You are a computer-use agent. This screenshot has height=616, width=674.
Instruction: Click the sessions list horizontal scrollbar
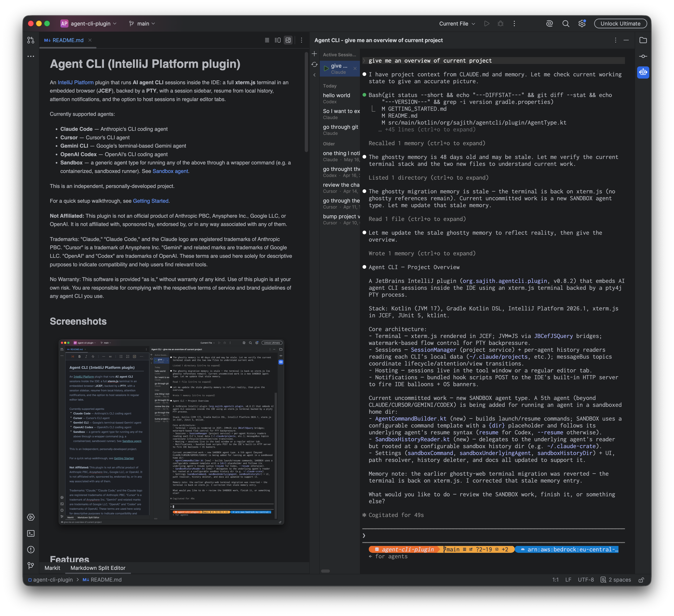coord(325,571)
